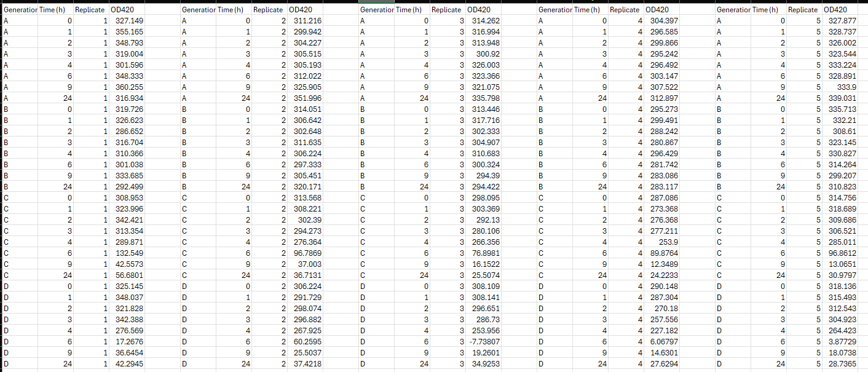Image resolution: width=868 pixels, height=372 pixels.
Task: Click the cell with 60.2595
Action: 306,342
